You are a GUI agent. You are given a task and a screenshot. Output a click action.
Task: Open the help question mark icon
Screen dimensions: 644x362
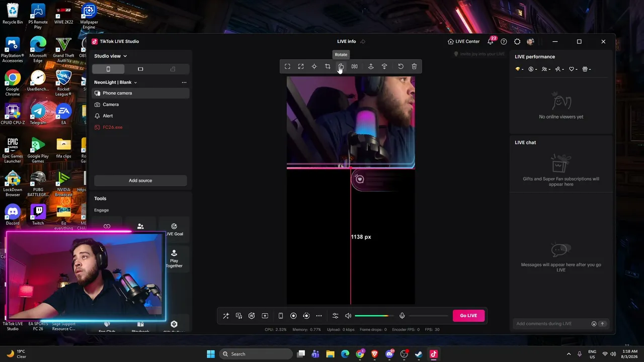pyautogui.click(x=504, y=42)
